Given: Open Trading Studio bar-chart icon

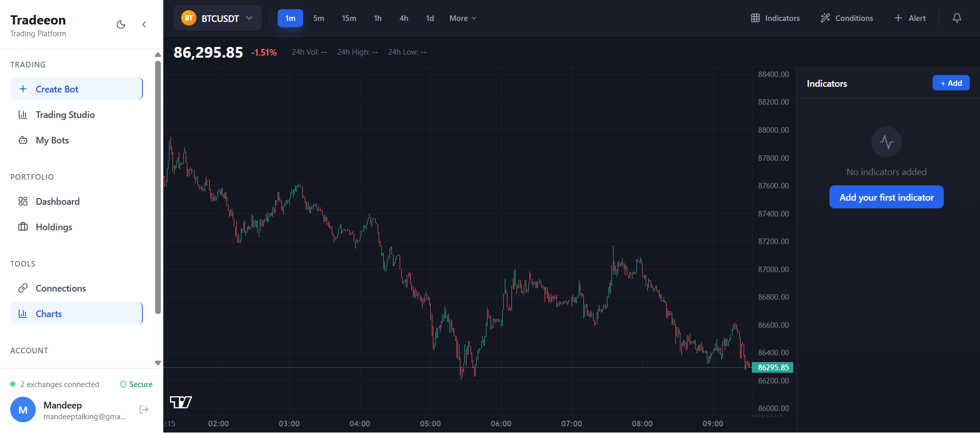Looking at the screenshot, I should (x=23, y=114).
